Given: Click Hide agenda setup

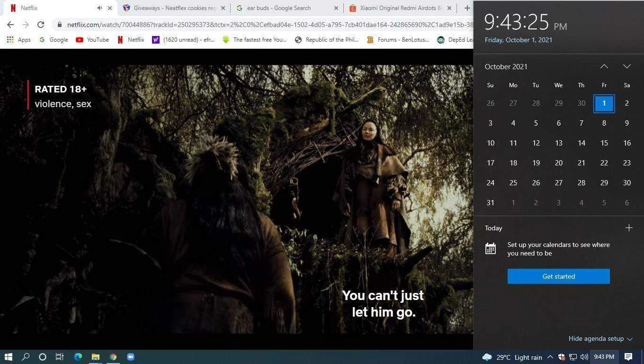Looking at the screenshot, I should [x=600, y=338].
